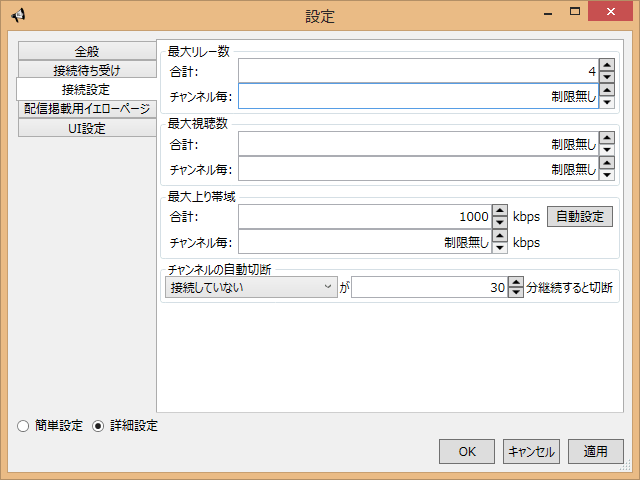Decrease 最大視聴数 合計 with down arrow

[607, 150]
